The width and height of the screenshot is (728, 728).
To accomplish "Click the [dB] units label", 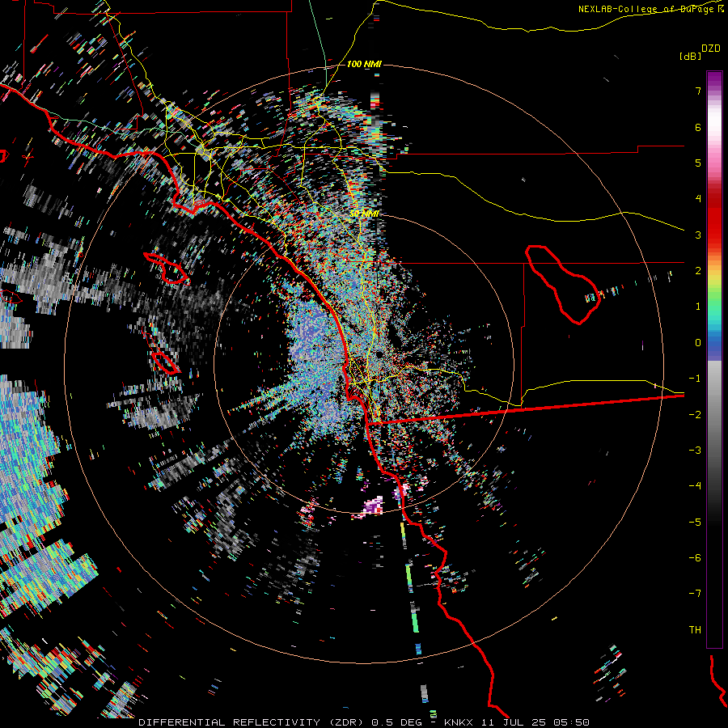I will (x=690, y=56).
